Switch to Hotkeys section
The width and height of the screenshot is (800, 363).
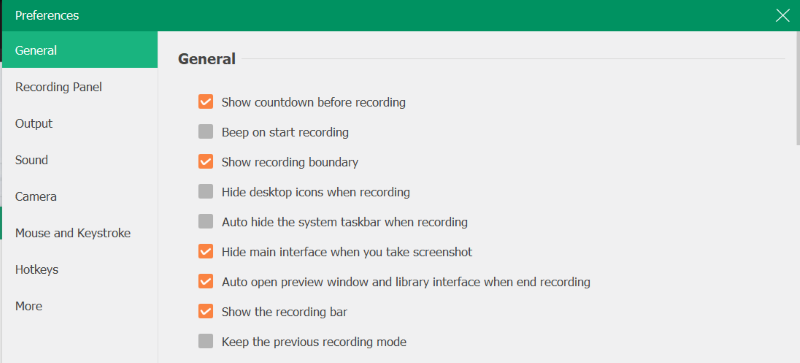[80, 270]
